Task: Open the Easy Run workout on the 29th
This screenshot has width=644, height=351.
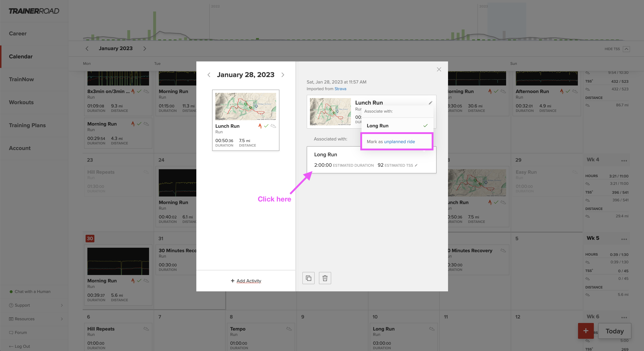Action: pos(547,181)
